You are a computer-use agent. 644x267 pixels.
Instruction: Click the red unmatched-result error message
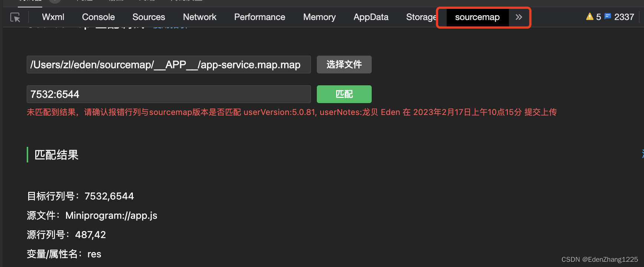(x=292, y=112)
